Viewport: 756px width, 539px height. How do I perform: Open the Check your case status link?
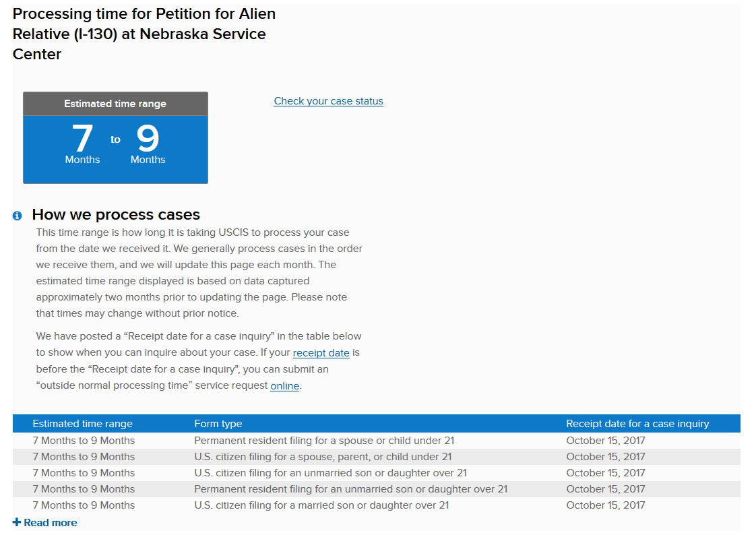coord(328,101)
